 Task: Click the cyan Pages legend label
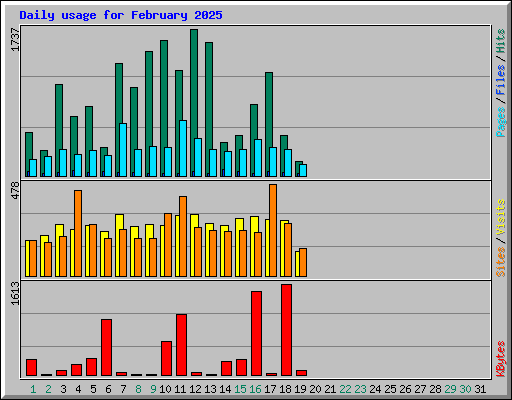click(x=500, y=122)
